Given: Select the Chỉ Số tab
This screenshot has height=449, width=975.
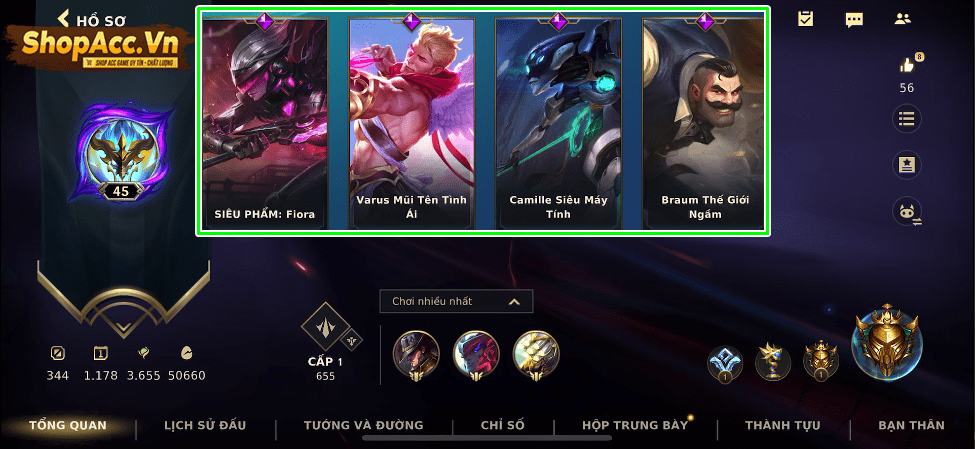Looking at the screenshot, I should pyautogui.click(x=502, y=426).
